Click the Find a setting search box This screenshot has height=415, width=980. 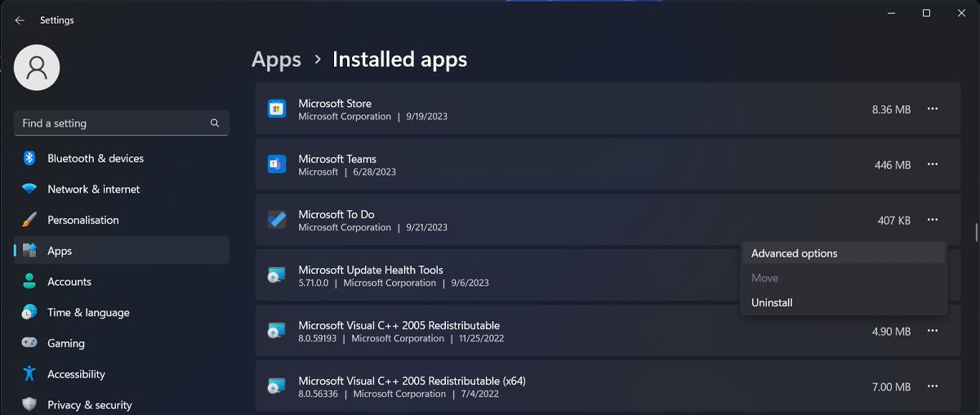pyautogui.click(x=114, y=123)
